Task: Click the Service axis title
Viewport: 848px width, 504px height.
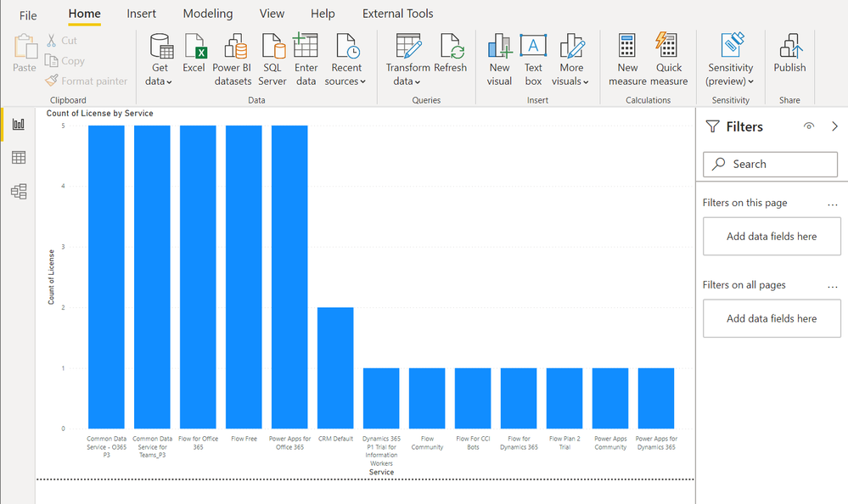Action: [381, 472]
